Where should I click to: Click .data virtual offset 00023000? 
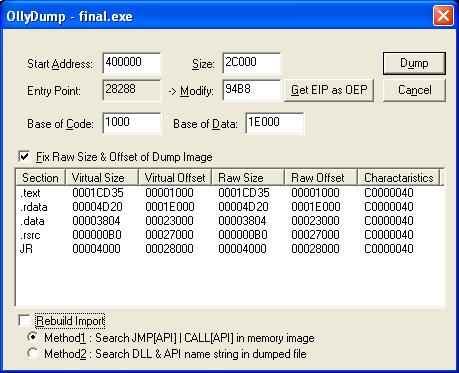(169, 221)
